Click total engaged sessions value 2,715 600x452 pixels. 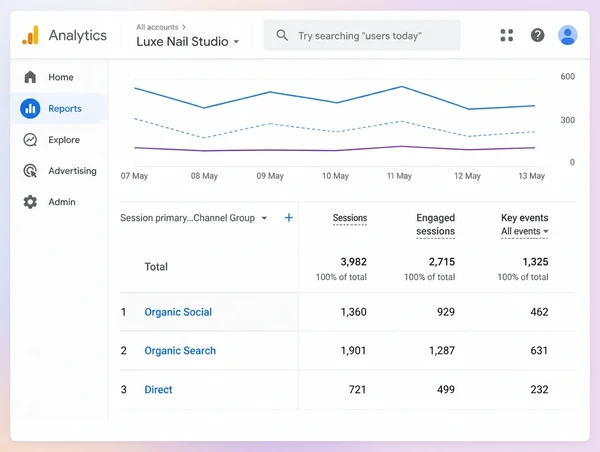(442, 262)
